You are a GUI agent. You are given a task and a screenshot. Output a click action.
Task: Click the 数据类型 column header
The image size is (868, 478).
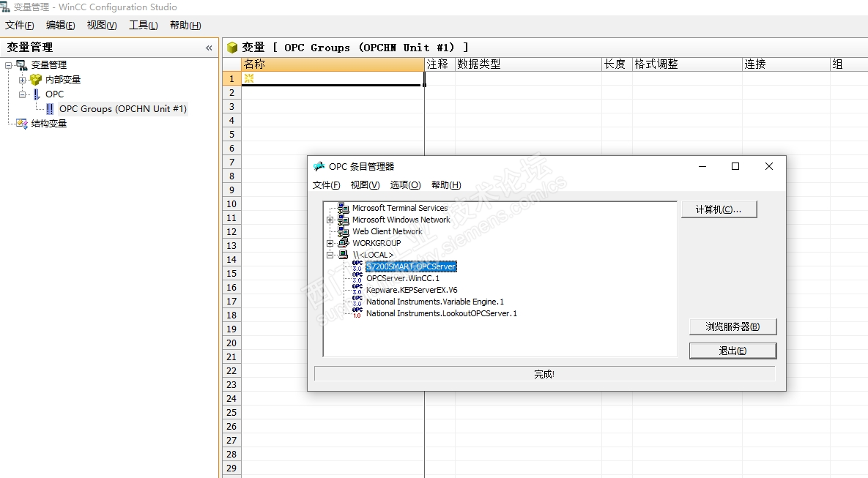[528, 64]
